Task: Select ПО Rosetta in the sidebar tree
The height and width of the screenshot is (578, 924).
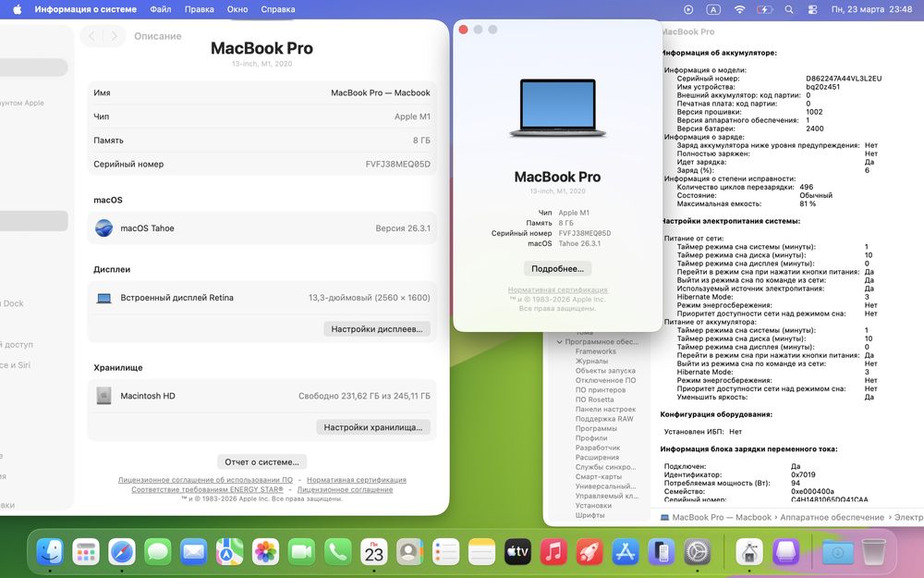Action: pyautogui.click(x=594, y=400)
